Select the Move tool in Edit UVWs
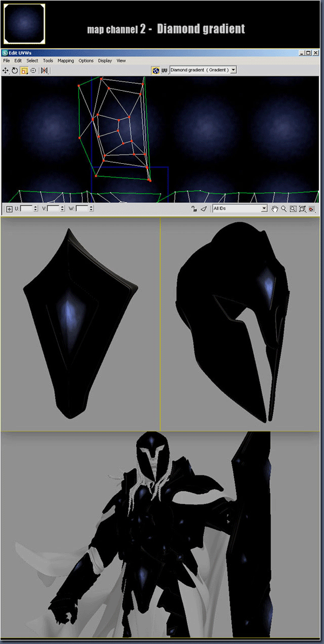324x644 pixels. [x=6, y=71]
